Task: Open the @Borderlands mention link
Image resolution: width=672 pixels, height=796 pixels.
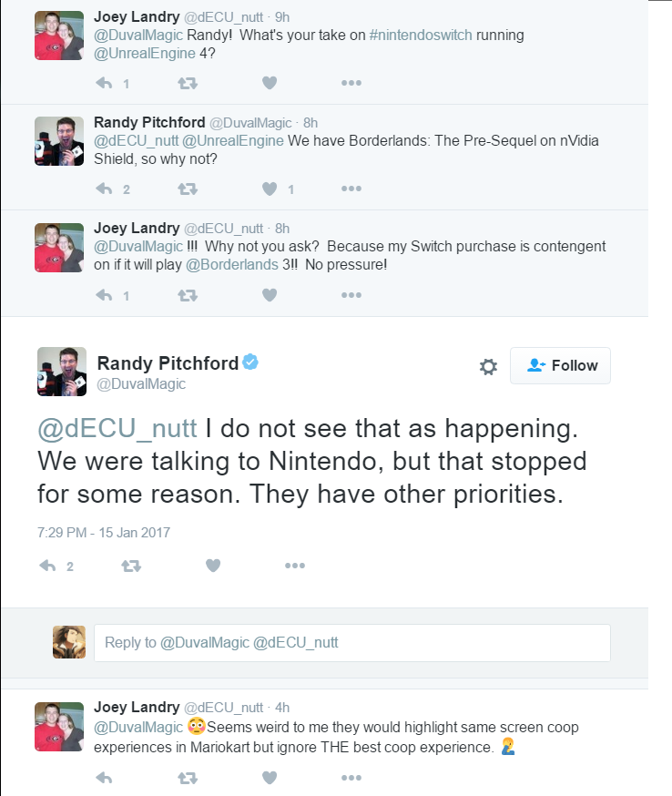Action: point(232,264)
